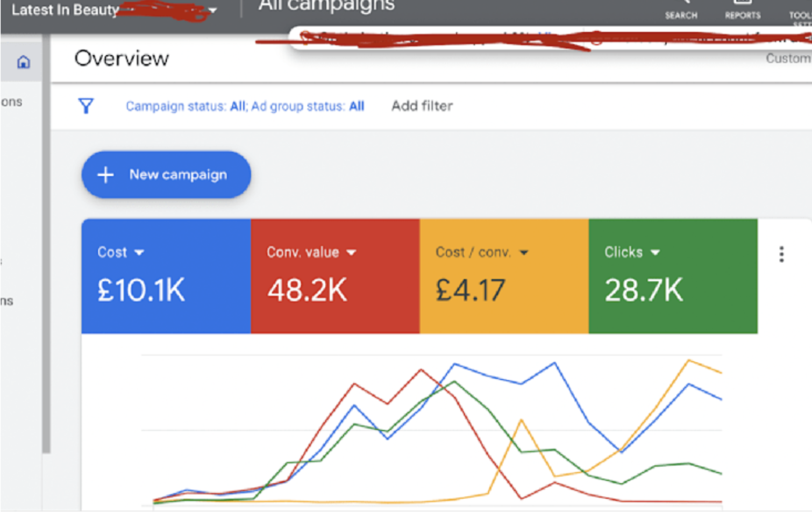The width and height of the screenshot is (812, 512).
Task: Expand the Cost metric dropdown arrow
Action: (x=139, y=252)
